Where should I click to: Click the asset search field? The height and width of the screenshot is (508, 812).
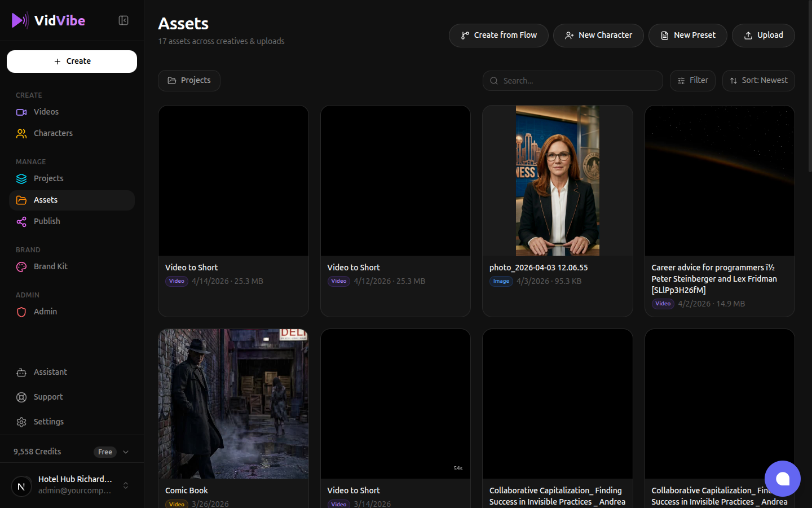(x=573, y=81)
